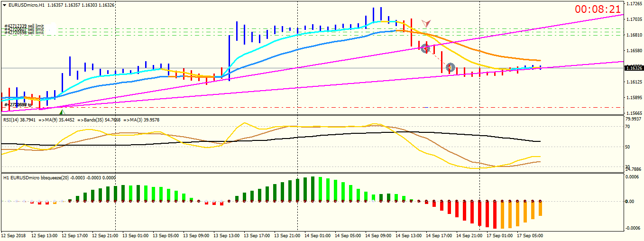
Task: Click time label 17 Sep 05:00
Action: coord(530,235)
